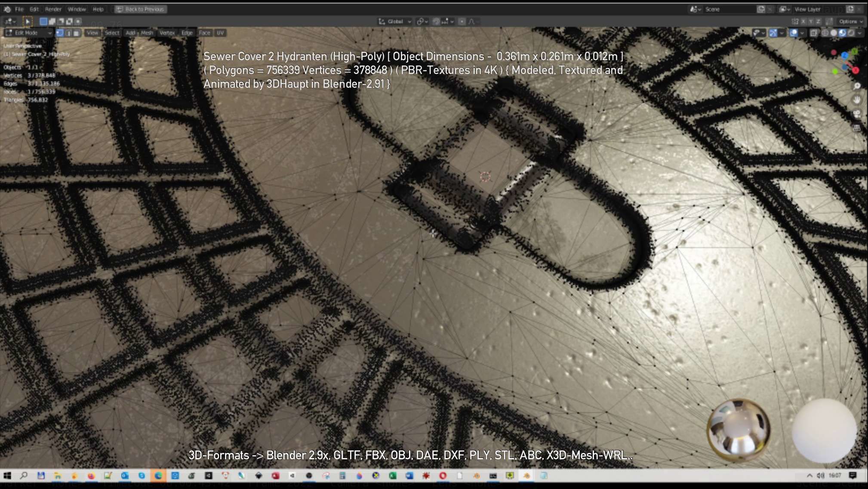Click the new view layer icon
Image resolution: width=868 pixels, height=489 pixels.
pyautogui.click(x=850, y=9)
